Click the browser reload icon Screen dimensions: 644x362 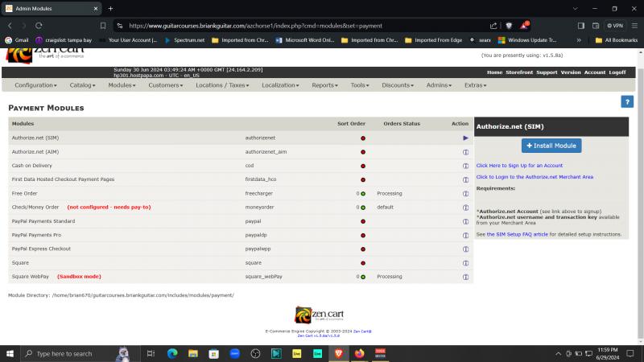(x=39, y=26)
